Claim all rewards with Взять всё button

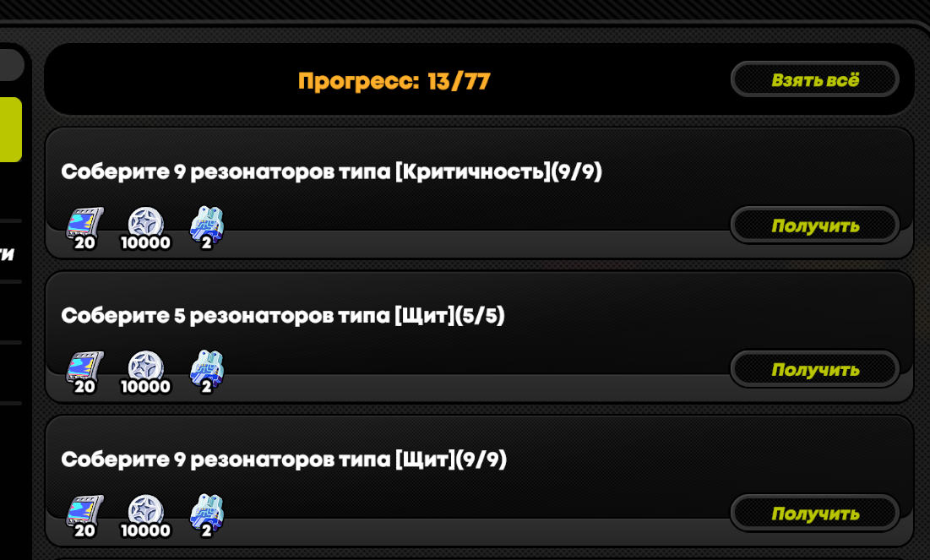pyautogui.click(x=815, y=79)
